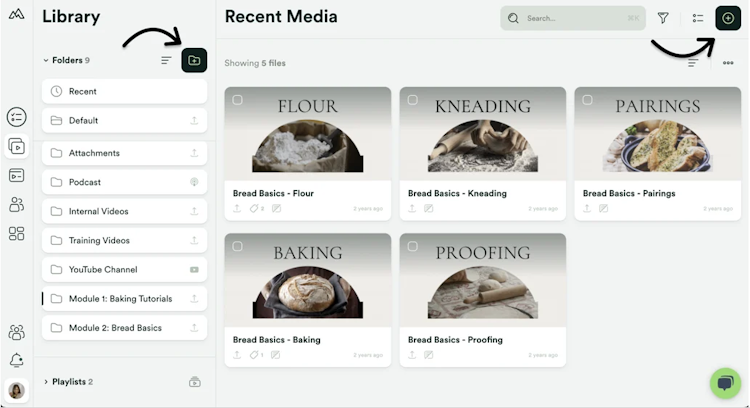
Task: Open the apps grid icon in sidebar
Action: pyautogui.click(x=16, y=234)
